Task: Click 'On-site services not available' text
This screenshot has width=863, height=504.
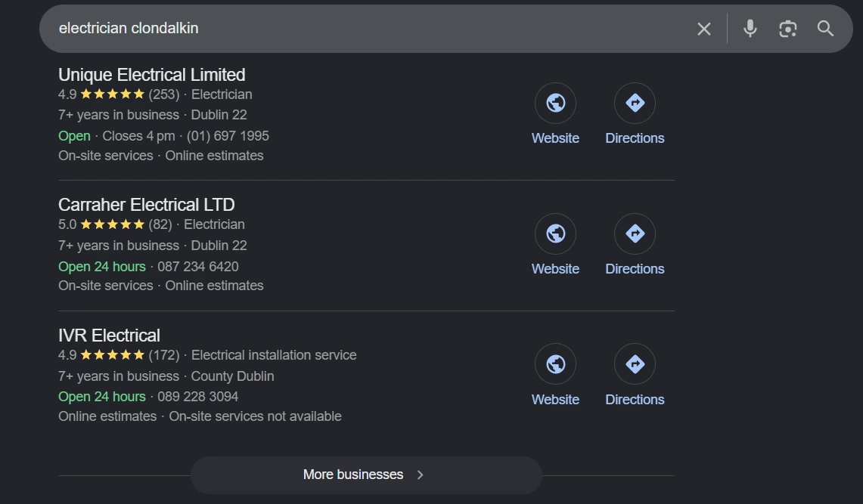Action: click(x=256, y=416)
